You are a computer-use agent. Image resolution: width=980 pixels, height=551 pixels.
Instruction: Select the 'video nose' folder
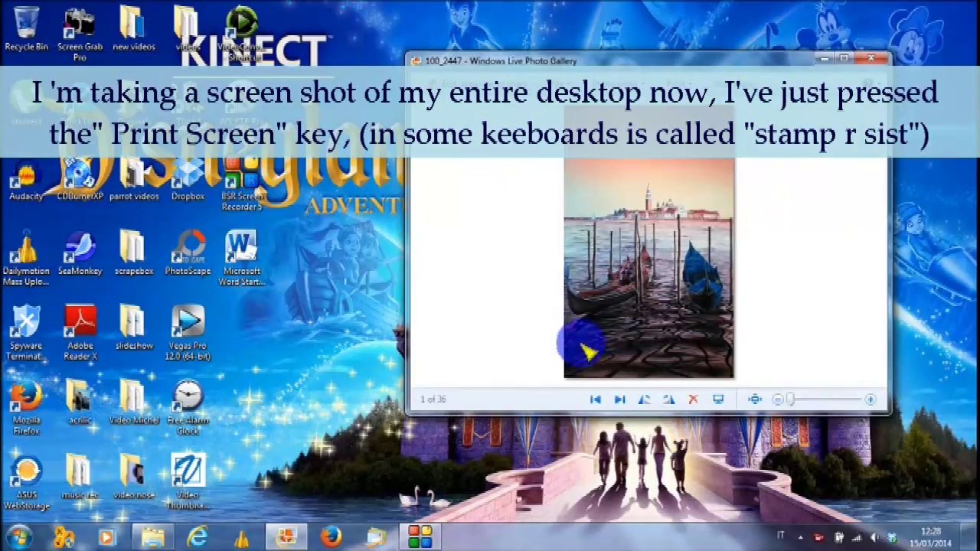pos(133,478)
